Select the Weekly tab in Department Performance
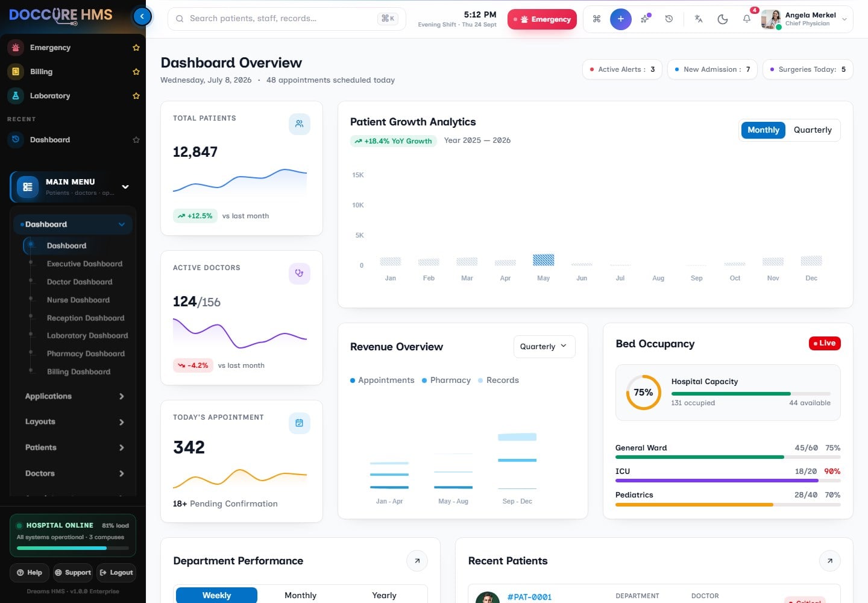The width and height of the screenshot is (868, 603). click(216, 595)
